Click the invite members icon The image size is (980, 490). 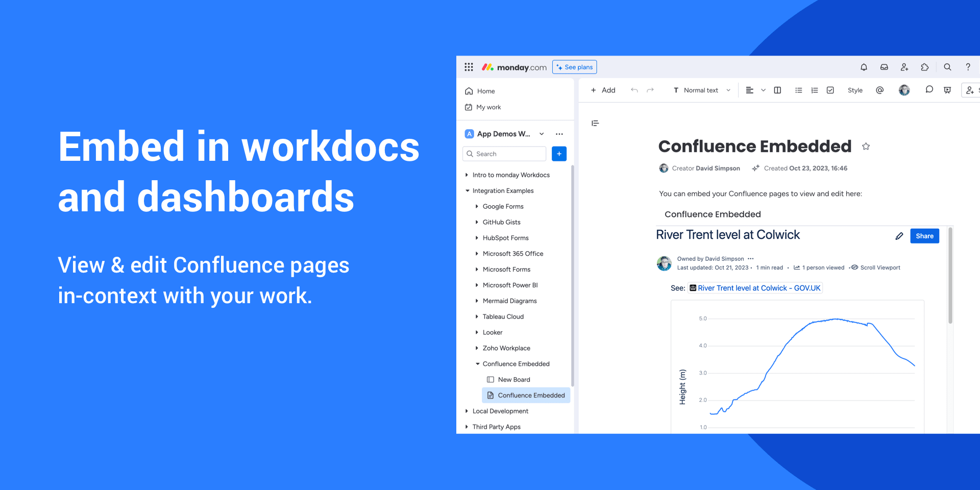coord(904,67)
